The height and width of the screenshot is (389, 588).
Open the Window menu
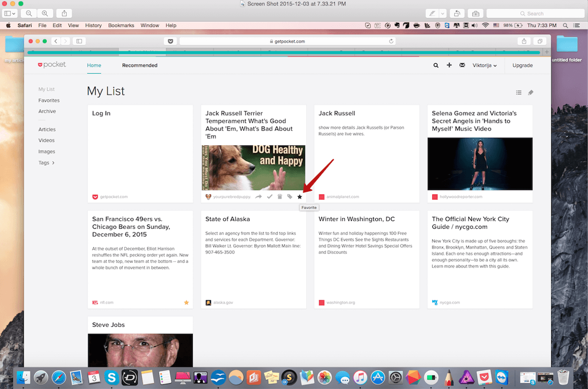150,26
